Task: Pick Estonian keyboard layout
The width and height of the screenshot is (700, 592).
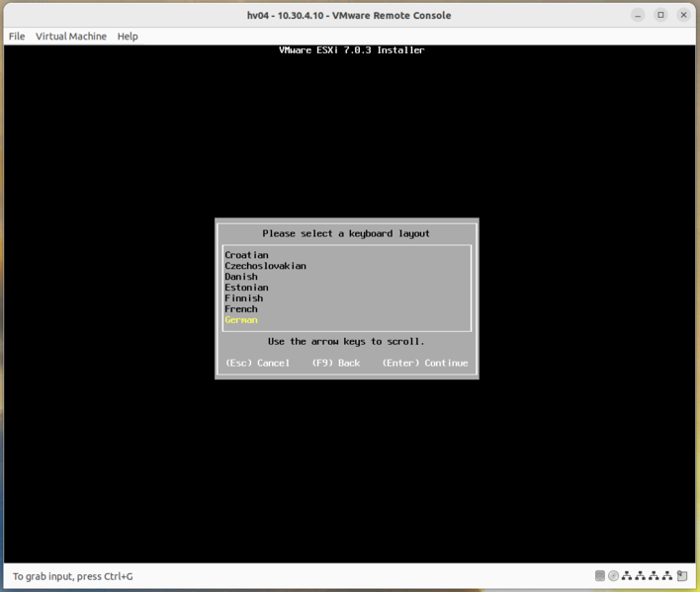Action: tap(246, 288)
